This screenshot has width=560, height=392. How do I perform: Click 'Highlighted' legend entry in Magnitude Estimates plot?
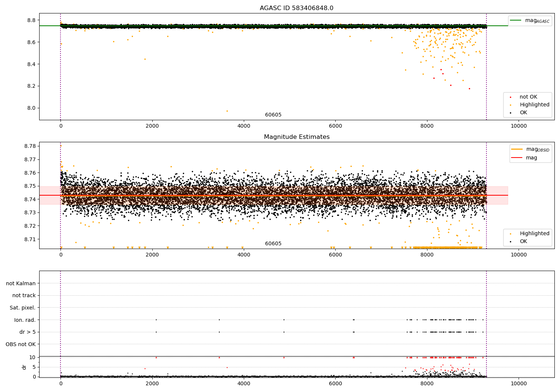pyautogui.click(x=534, y=234)
